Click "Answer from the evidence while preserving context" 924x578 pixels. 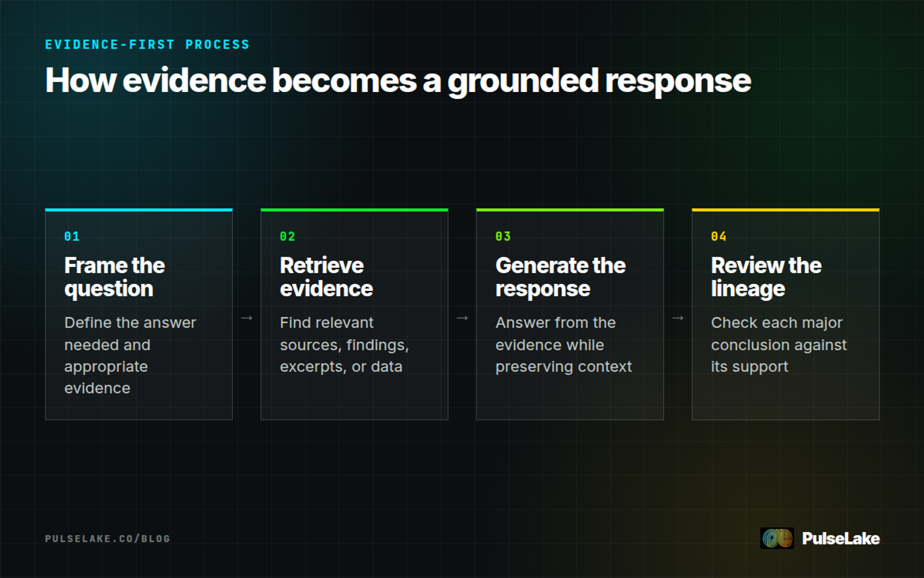[x=564, y=344]
